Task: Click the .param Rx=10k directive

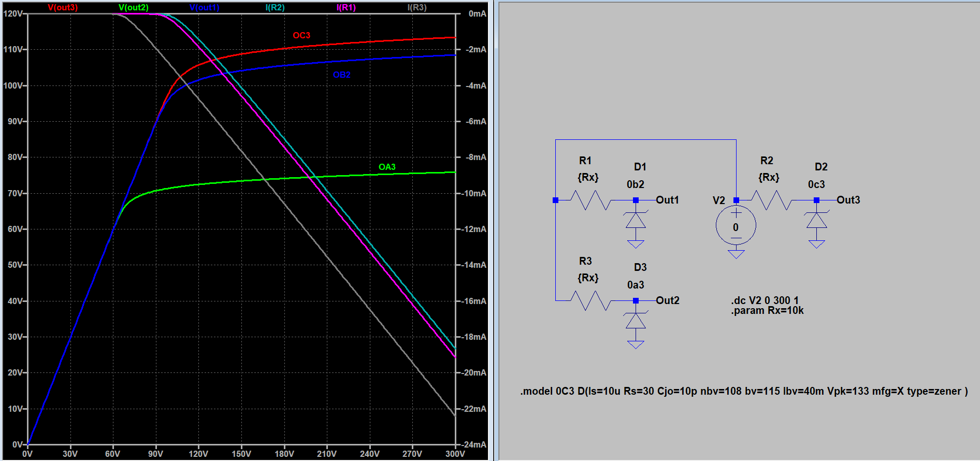Action: [x=768, y=311]
